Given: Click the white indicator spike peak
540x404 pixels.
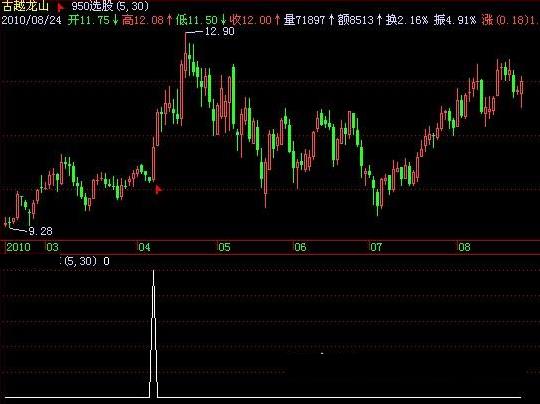Looking at the screenshot, I should [154, 272].
